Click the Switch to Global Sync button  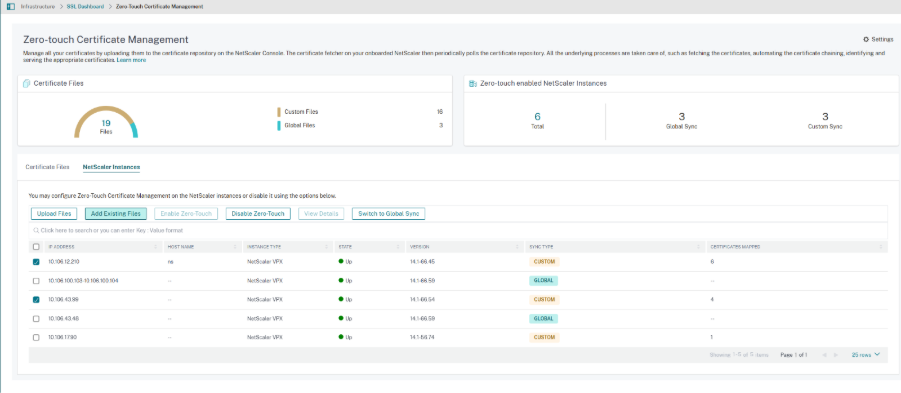coord(388,214)
